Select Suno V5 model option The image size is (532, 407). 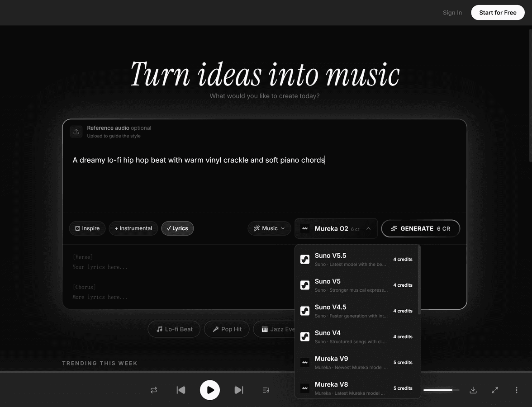357,285
